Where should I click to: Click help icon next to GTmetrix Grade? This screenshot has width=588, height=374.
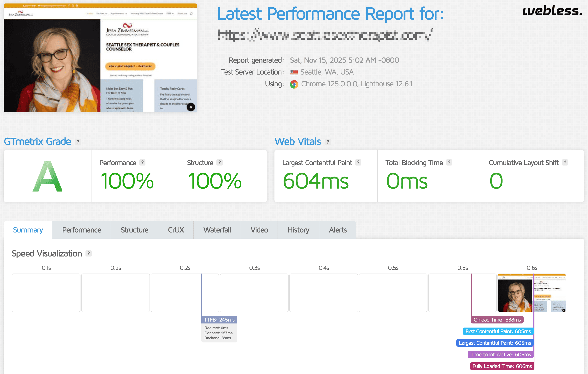pyautogui.click(x=78, y=142)
